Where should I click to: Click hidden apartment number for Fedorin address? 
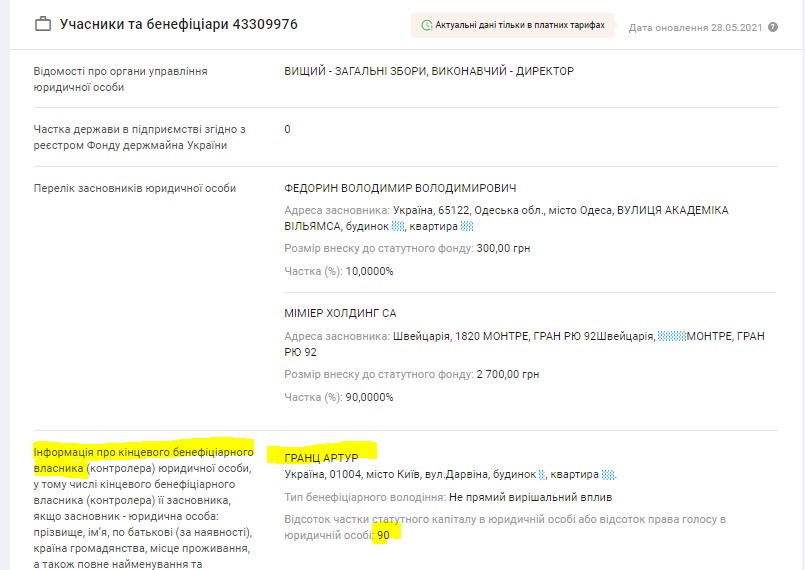[467, 227]
